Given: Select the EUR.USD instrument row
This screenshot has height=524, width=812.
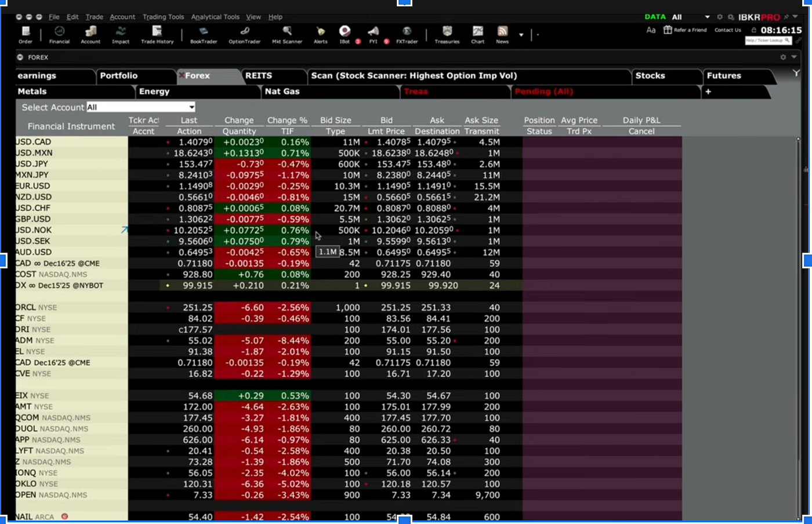Looking at the screenshot, I should [269, 186].
